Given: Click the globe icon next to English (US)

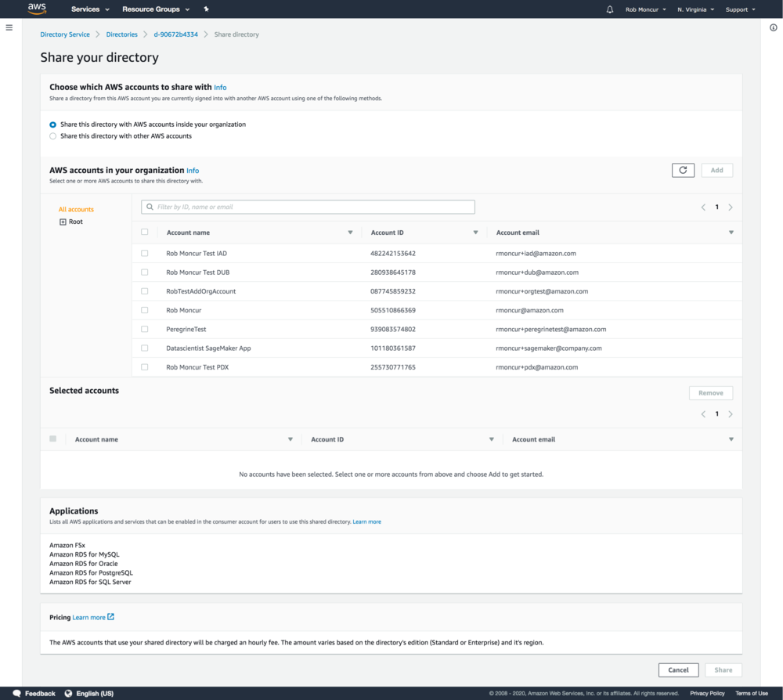Looking at the screenshot, I should [69, 693].
